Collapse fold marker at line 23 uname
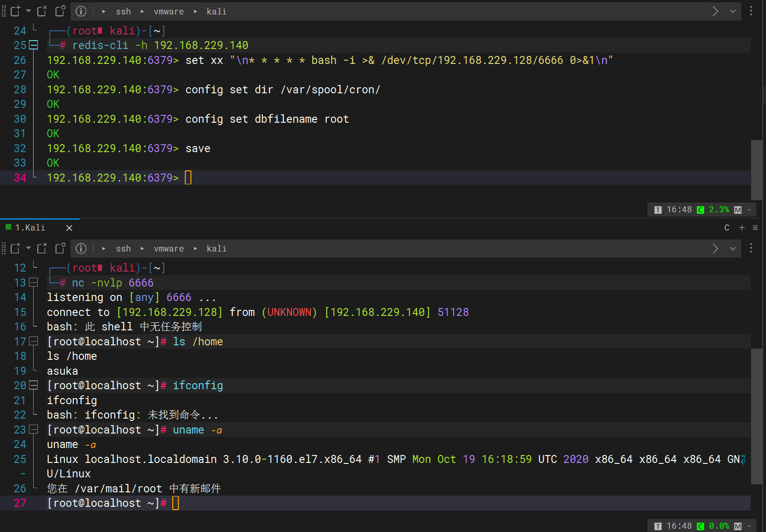The width and height of the screenshot is (766, 532). click(x=33, y=429)
